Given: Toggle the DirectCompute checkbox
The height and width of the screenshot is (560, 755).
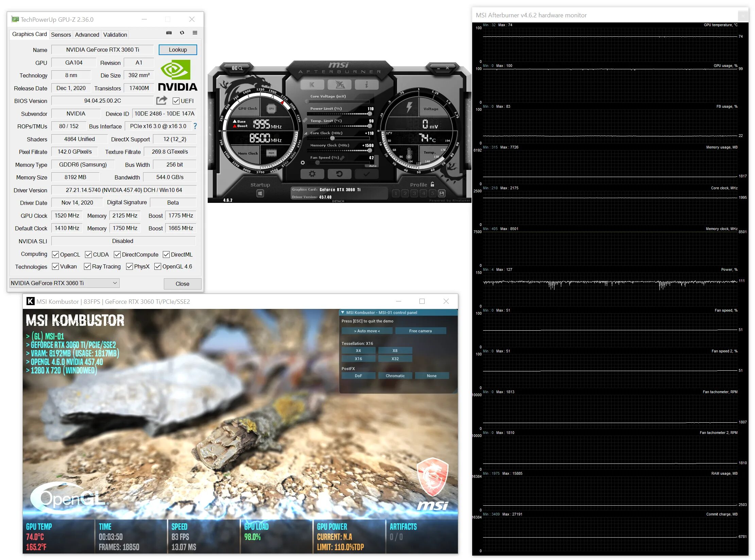Looking at the screenshot, I should tap(117, 255).
